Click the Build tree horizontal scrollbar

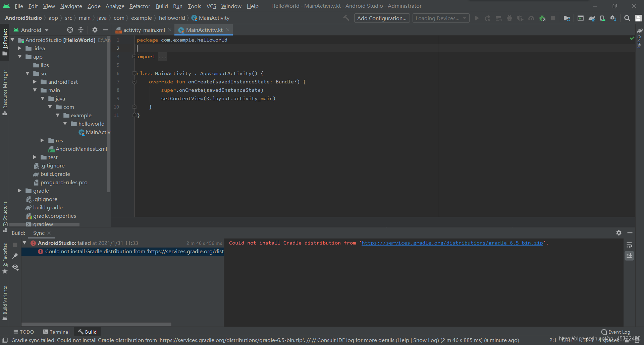[x=96, y=324]
